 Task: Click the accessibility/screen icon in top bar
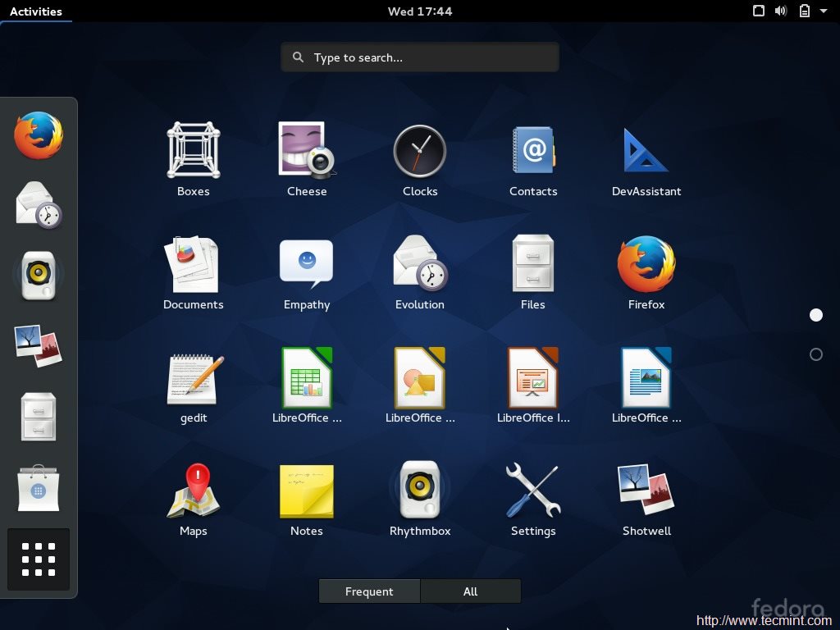759,11
